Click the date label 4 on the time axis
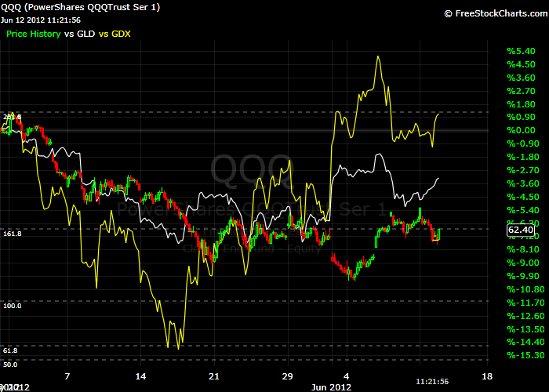Viewport: 549px width, 392px height. [347, 376]
